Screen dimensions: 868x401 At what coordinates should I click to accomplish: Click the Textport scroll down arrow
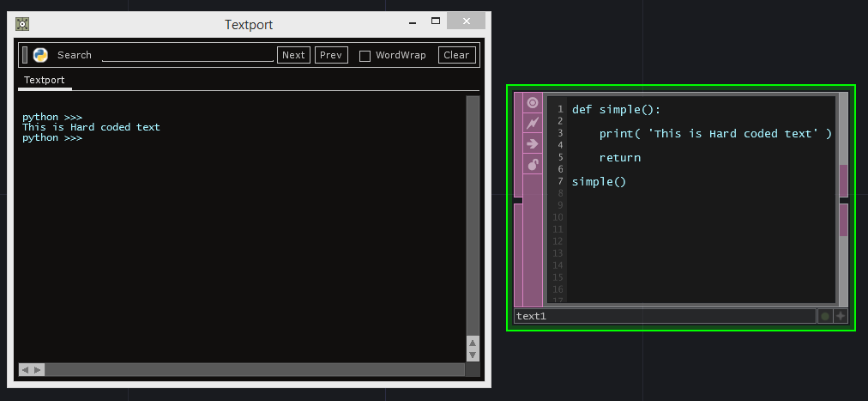[x=473, y=355]
